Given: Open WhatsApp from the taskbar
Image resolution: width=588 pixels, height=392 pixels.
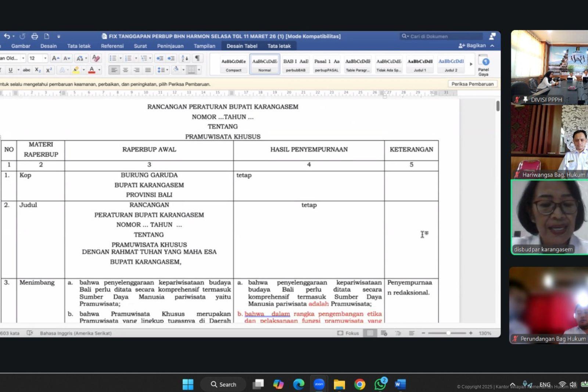Looking at the screenshot, I should (x=380, y=384).
